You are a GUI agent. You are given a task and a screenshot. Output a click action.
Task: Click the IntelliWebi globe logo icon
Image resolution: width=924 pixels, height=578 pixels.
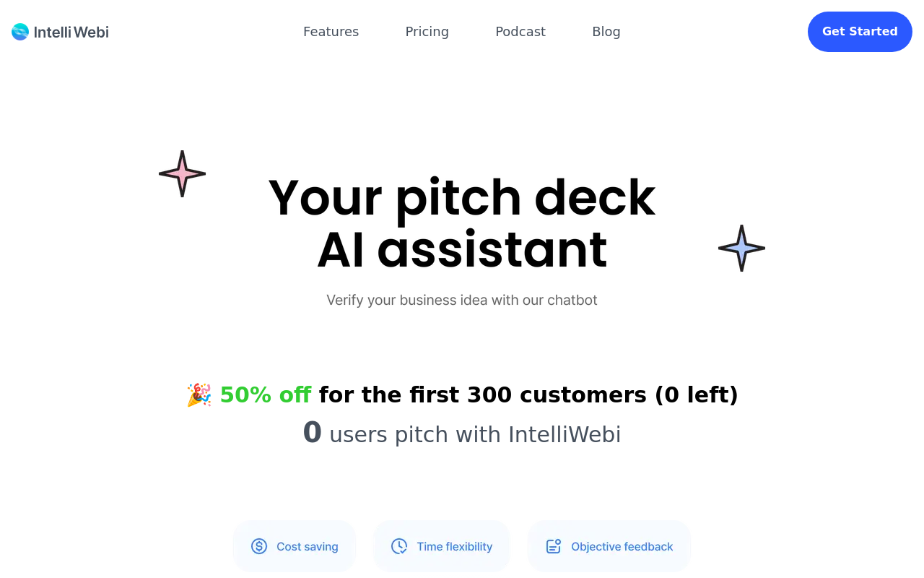[x=19, y=31]
